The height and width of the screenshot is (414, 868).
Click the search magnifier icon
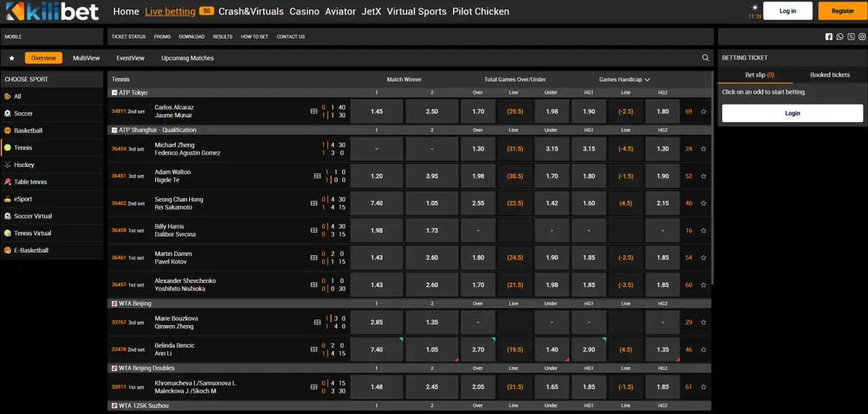[x=706, y=58]
